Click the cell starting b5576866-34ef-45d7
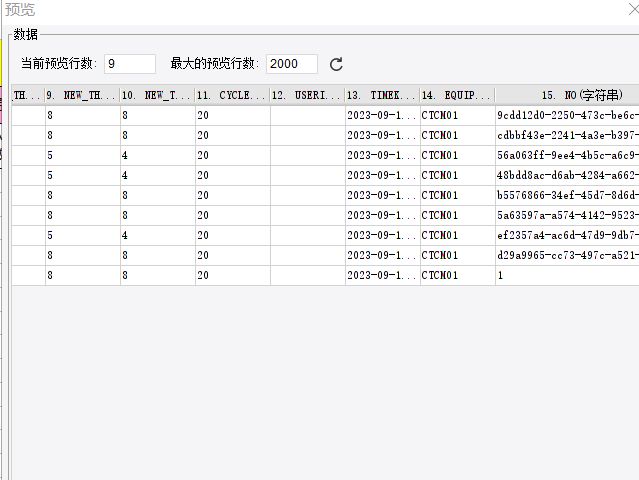This screenshot has width=639, height=480. click(567, 195)
